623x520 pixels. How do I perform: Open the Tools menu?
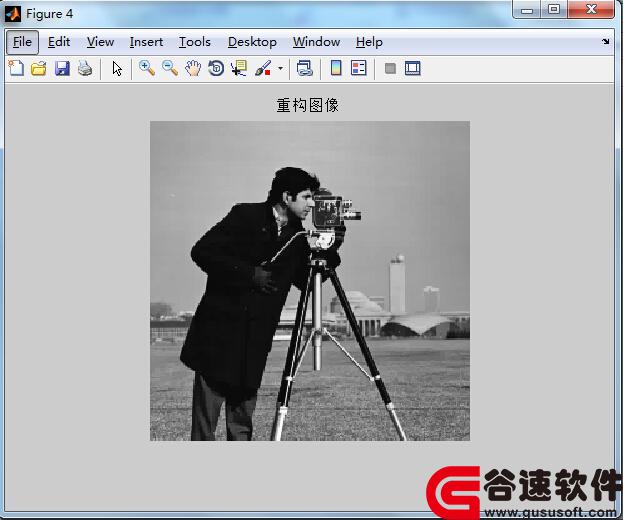coord(195,42)
